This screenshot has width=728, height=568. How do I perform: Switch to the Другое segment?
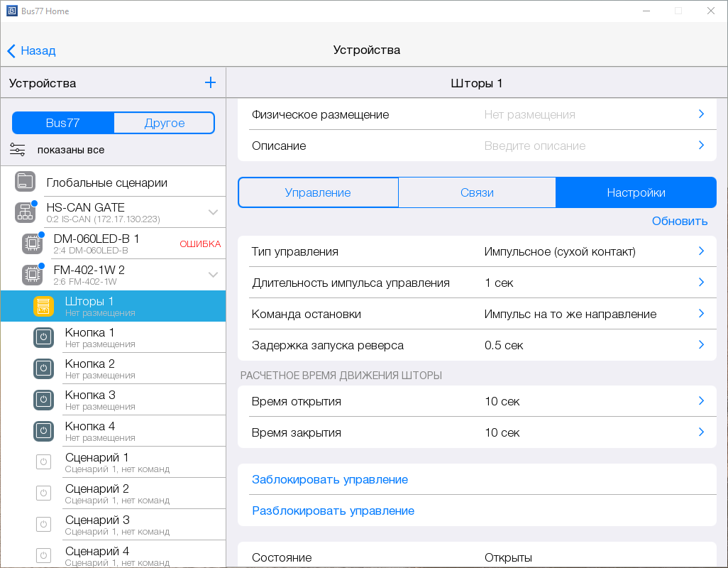[164, 123]
